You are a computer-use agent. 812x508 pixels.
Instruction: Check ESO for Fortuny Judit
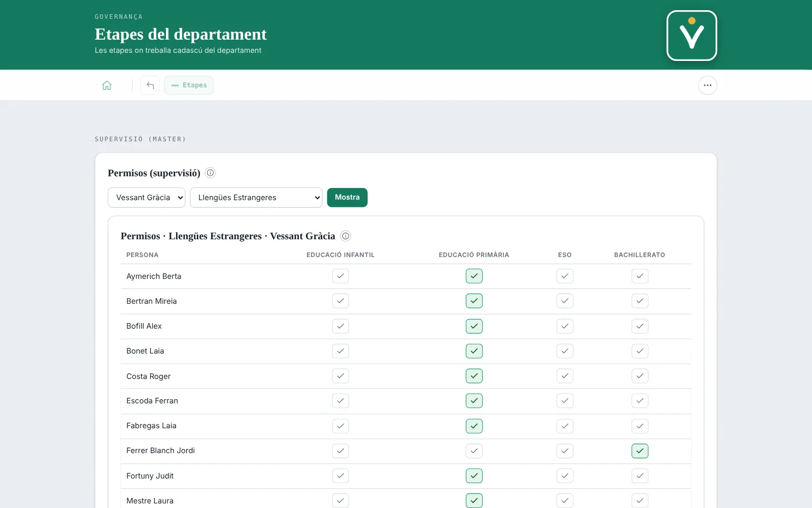565,476
